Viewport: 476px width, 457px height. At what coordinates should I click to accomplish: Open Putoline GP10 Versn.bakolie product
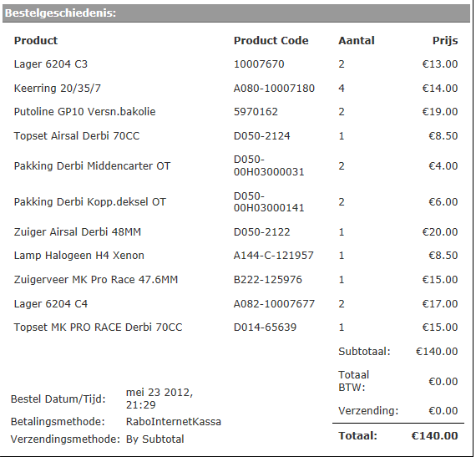(x=84, y=112)
